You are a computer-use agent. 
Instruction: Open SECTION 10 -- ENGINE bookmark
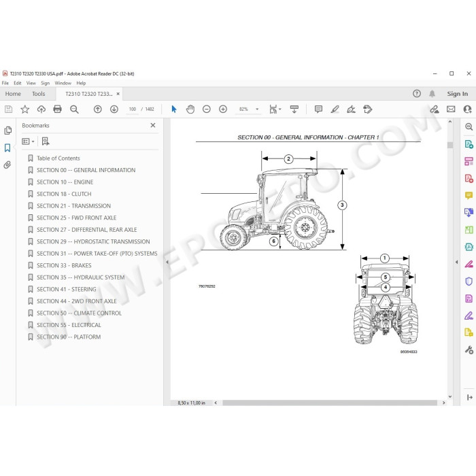click(x=65, y=182)
